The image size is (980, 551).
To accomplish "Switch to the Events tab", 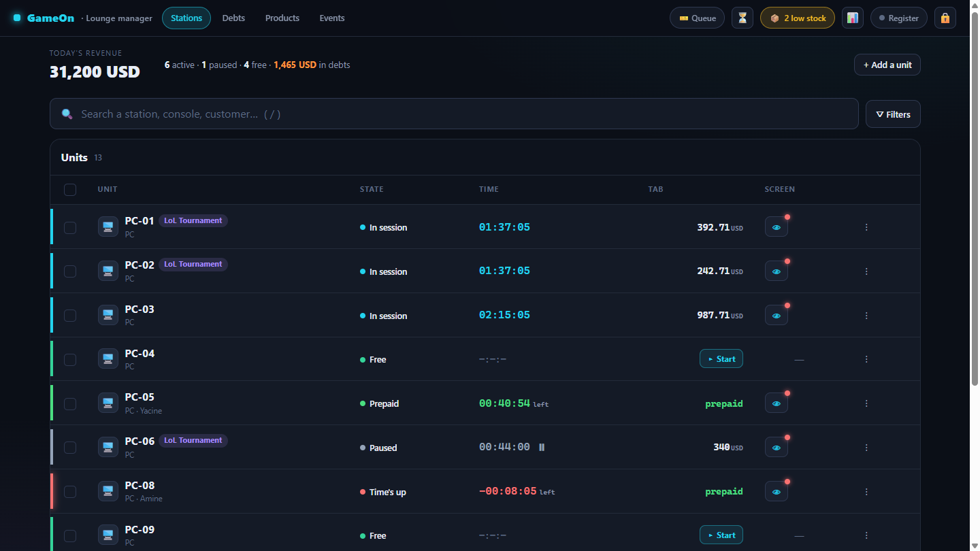I will 332,18.
